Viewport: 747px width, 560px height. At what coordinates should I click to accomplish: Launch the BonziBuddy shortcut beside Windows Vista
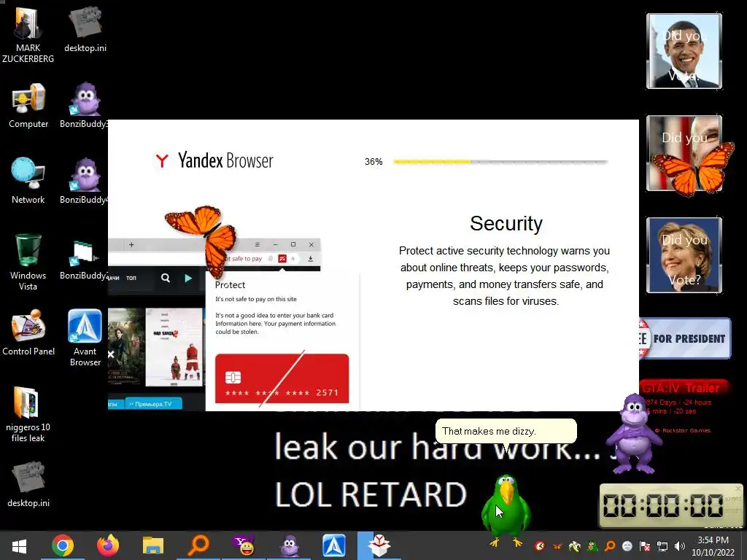tap(85, 260)
